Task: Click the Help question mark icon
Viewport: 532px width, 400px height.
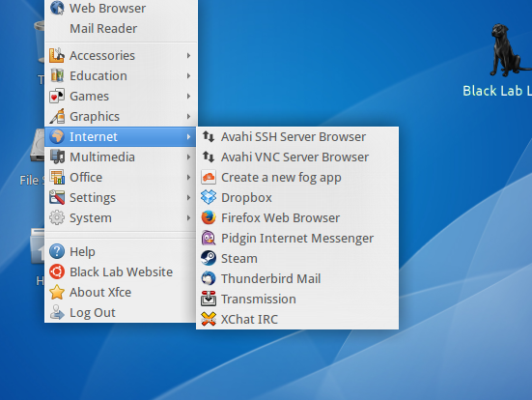Action: [57, 251]
